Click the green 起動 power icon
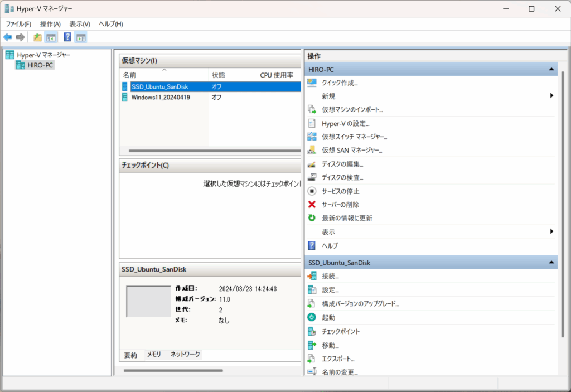 [x=312, y=317]
